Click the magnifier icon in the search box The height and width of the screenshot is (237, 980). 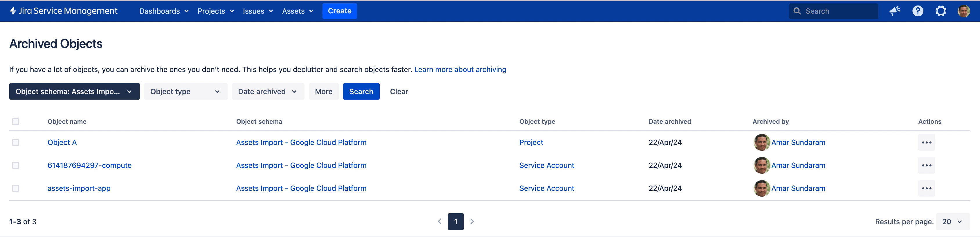pos(797,11)
